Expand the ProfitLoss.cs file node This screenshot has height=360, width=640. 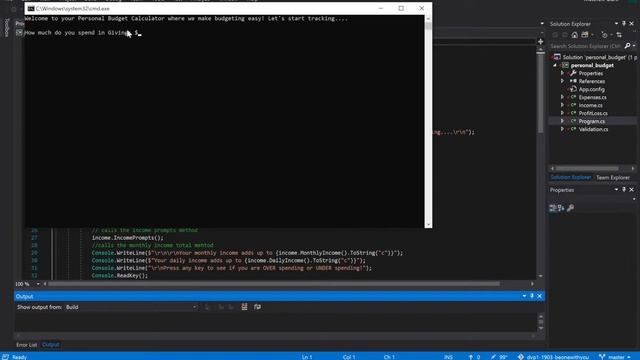pos(562,113)
